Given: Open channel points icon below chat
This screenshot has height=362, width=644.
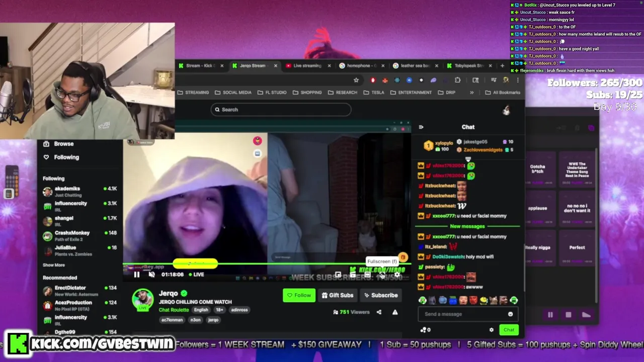Looking at the screenshot, I should click(x=423, y=330).
